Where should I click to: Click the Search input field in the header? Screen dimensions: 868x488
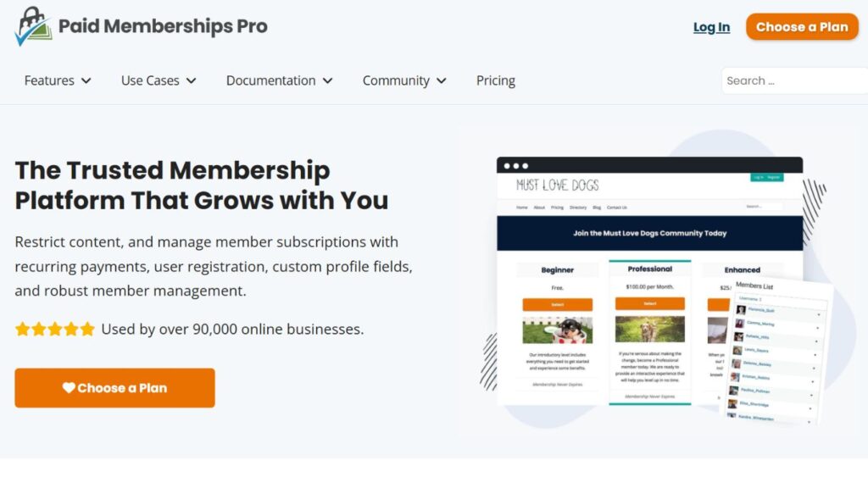(x=797, y=80)
